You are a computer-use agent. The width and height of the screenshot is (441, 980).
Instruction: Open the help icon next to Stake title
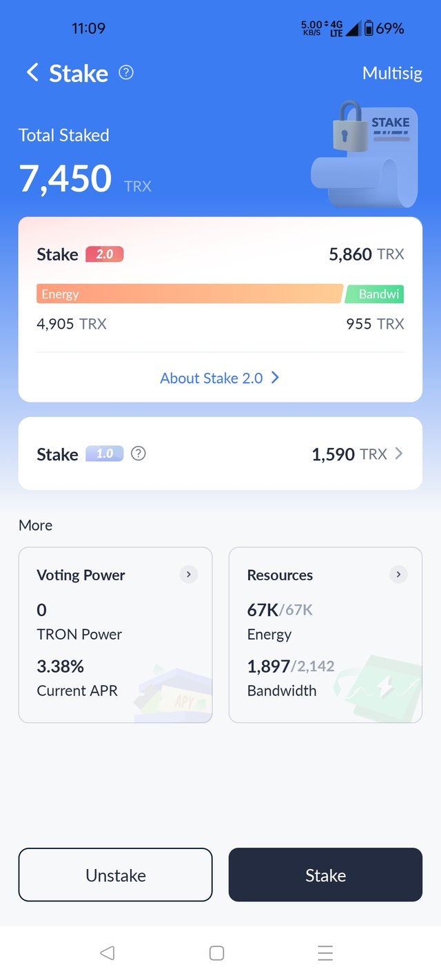(126, 72)
